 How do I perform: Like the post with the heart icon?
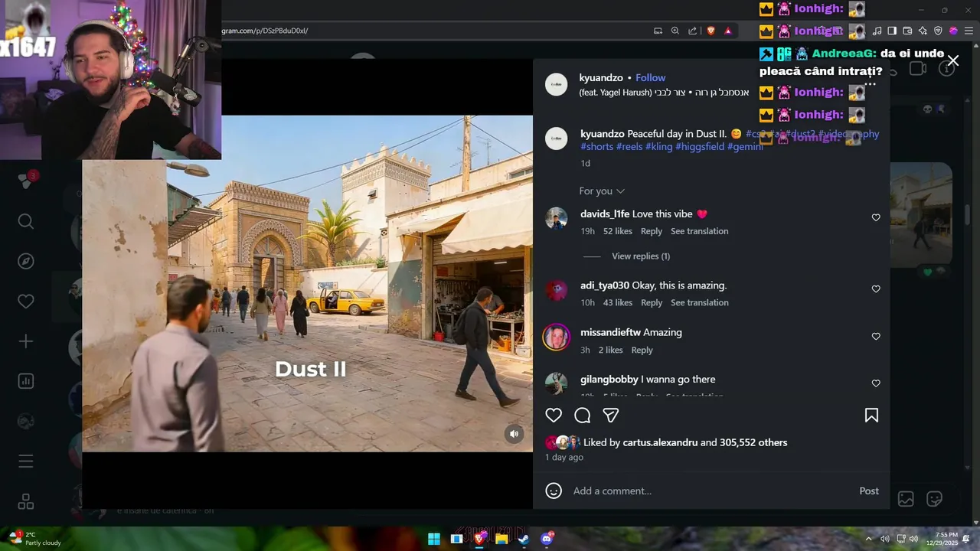point(554,416)
